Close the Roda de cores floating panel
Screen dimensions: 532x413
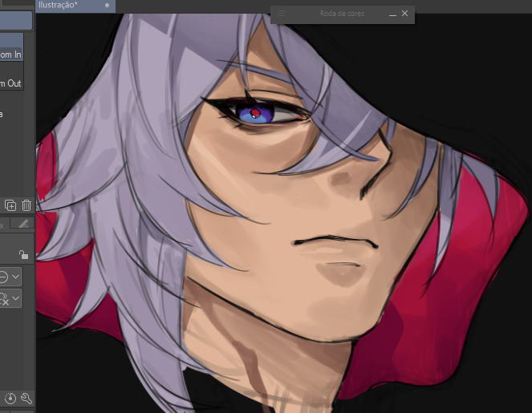(x=404, y=13)
